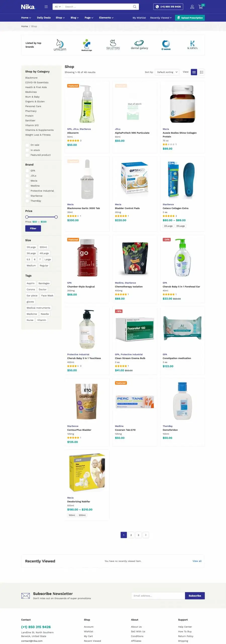Expand the All categories search dropdown
Screen dimensions: 226x644
tap(58, 7)
